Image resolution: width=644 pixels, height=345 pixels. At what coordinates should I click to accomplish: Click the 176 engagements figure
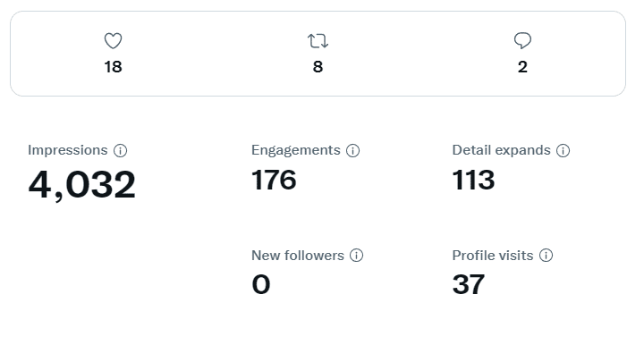click(x=274, y=180)
